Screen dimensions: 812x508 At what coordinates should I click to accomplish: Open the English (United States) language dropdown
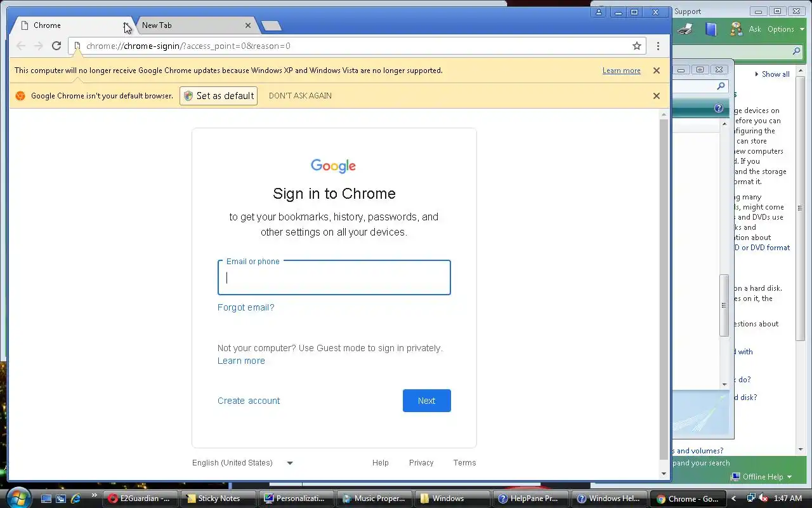tap(243, 463)
